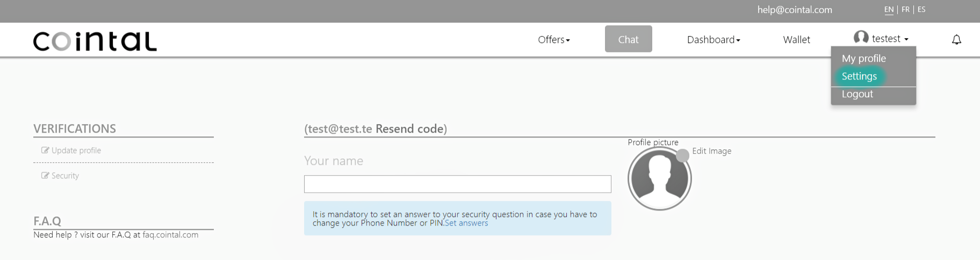Click the Set answers link
980x260 pixels.
(466, 223)
